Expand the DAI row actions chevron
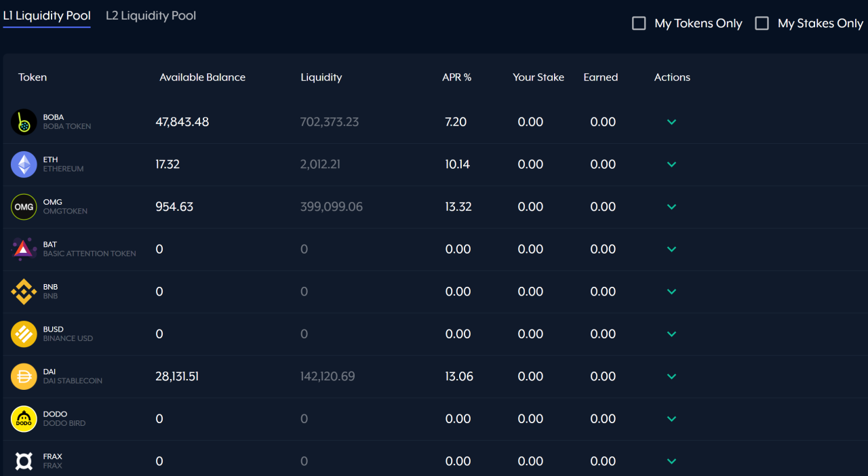 point(671,376)
